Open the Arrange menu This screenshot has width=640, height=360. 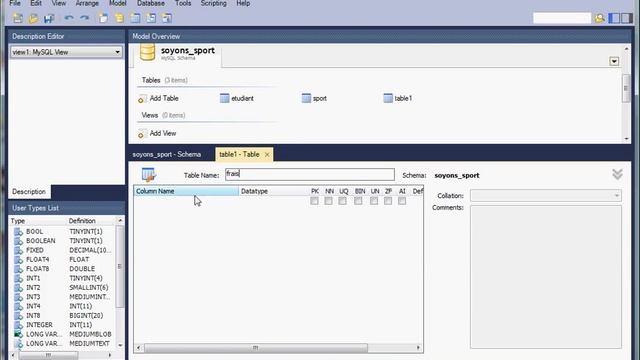pos(87,3)
